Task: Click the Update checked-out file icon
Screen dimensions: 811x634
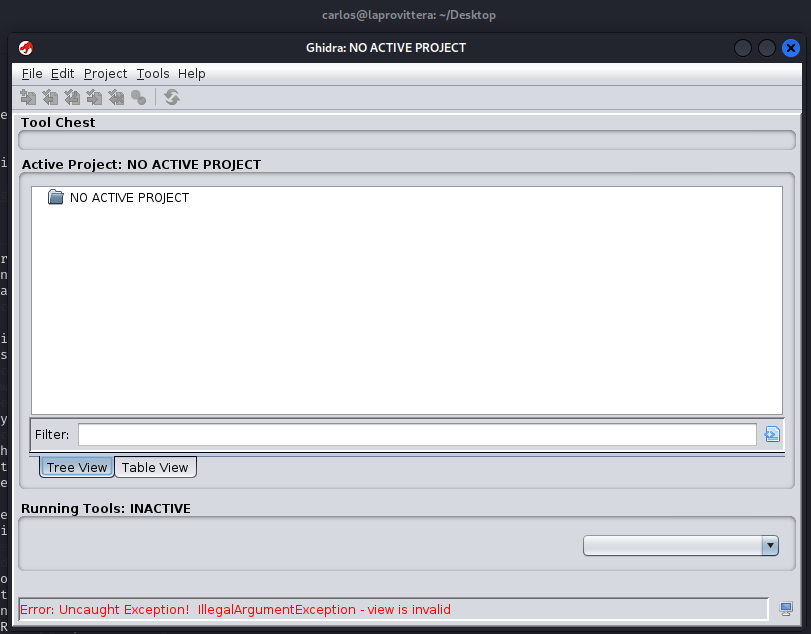Action: pyautogui.click(x=72, y=97)
